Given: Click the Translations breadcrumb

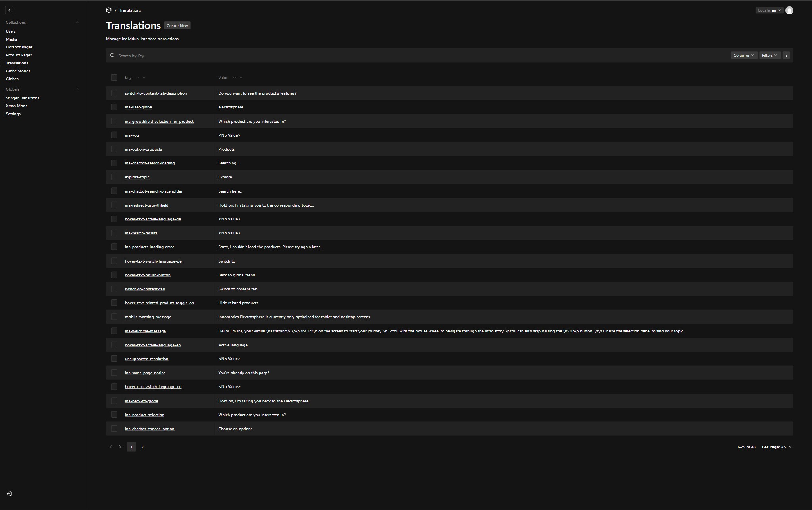Looking at the screenshot, I should pyautogui.click(x=130, y=10).
